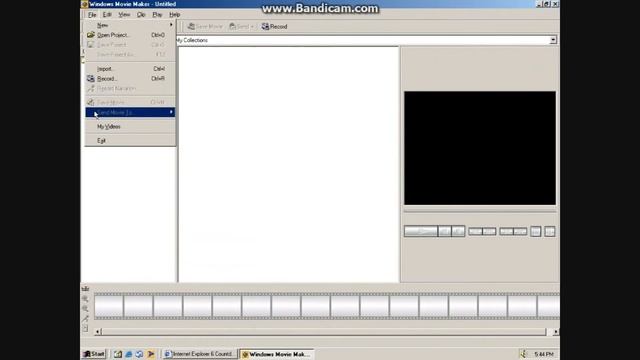Click the set audio levels icon

coord(85,329)
